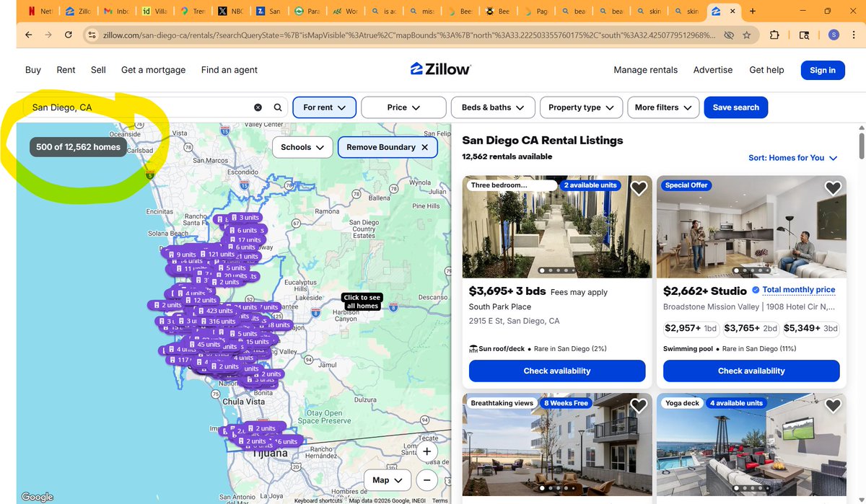Image resolution: width=866 pixels, height=504 pixels.
Task: Open Get help
Action: 766,70
